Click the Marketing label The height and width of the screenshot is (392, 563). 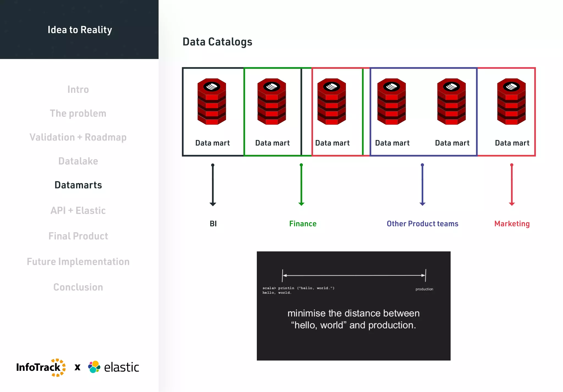[512, 224]
